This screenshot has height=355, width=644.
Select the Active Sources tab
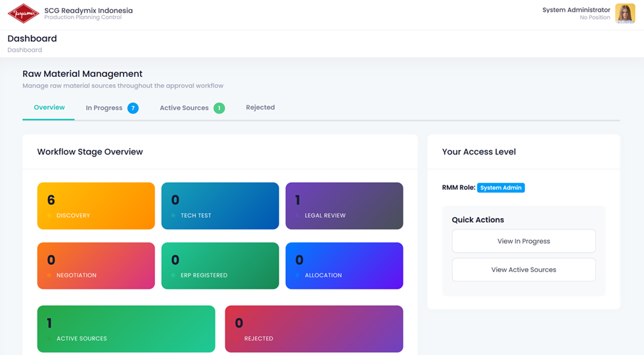coord(184,108)
